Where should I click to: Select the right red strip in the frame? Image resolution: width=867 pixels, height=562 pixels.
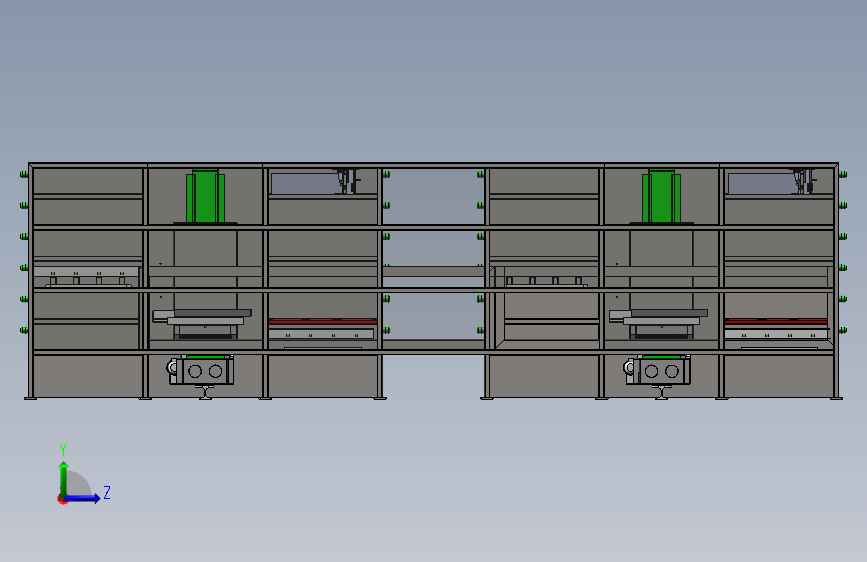776,321
